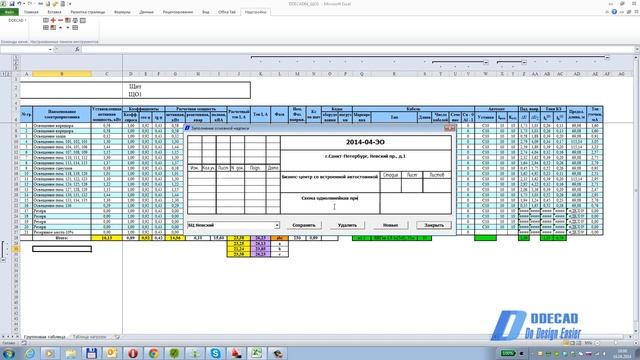Open Skype from the taskbar
The width and height of the screenshot is (640, 360).
216,353
